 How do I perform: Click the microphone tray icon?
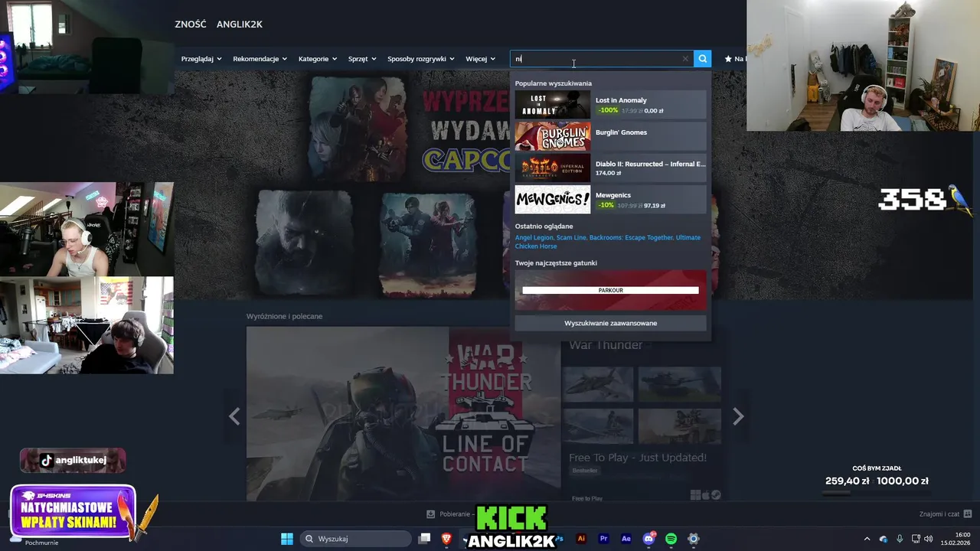tap(900, 539)
